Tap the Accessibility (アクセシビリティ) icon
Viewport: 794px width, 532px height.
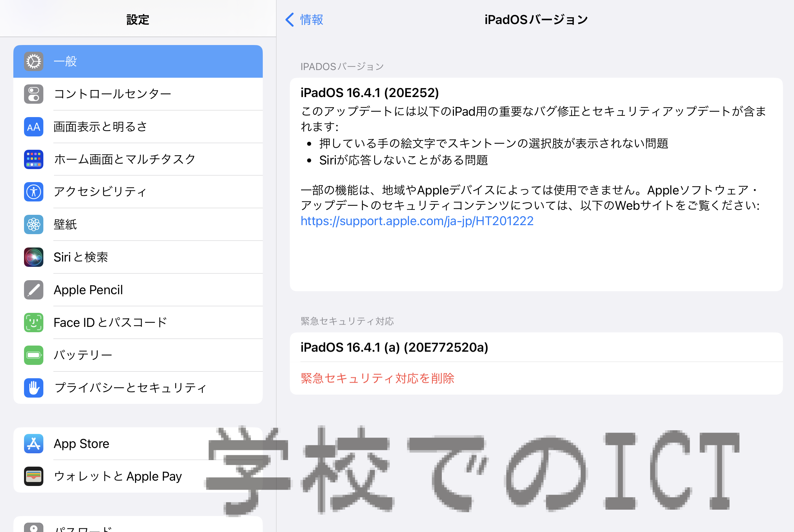[x=34, y=192]
